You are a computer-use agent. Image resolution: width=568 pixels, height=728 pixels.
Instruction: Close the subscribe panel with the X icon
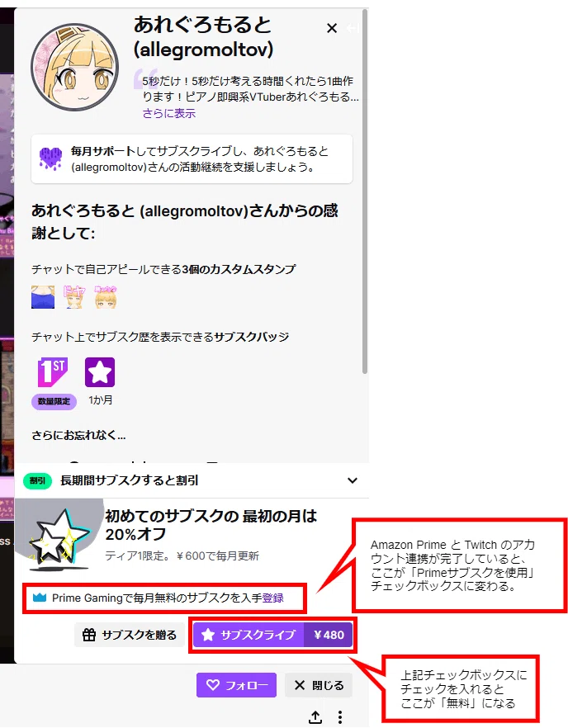click(332, 28)
